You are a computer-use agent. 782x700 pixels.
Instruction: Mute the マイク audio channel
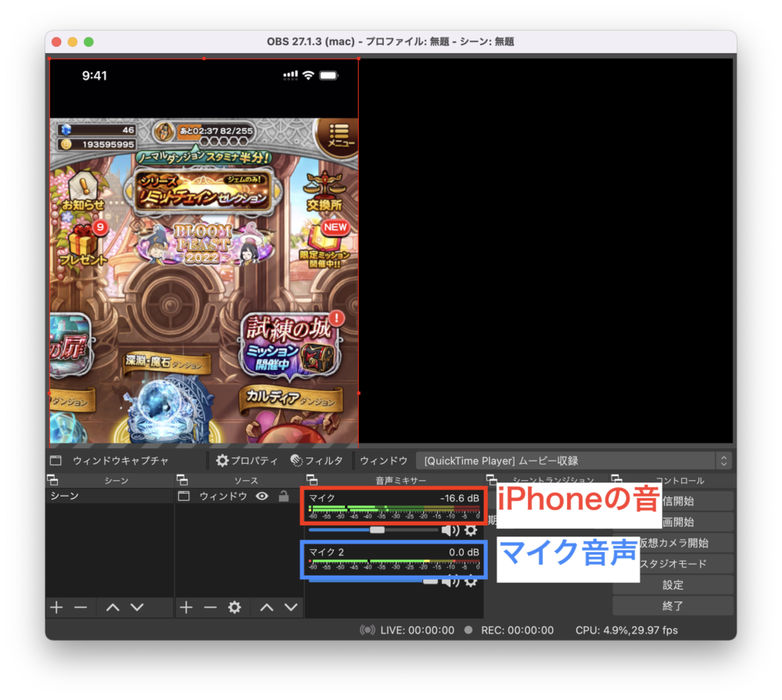tap(450, 529)
